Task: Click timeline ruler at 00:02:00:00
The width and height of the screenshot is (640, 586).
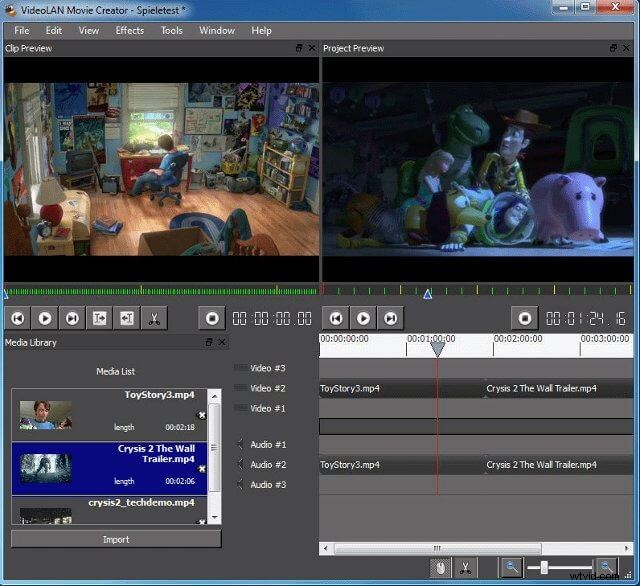Action: [x=518, y=339]
